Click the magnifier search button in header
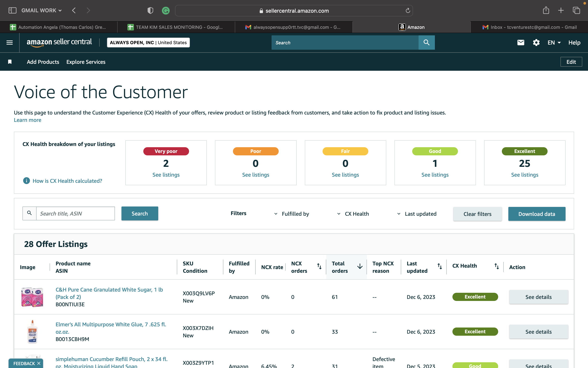 tap(427, 43)
